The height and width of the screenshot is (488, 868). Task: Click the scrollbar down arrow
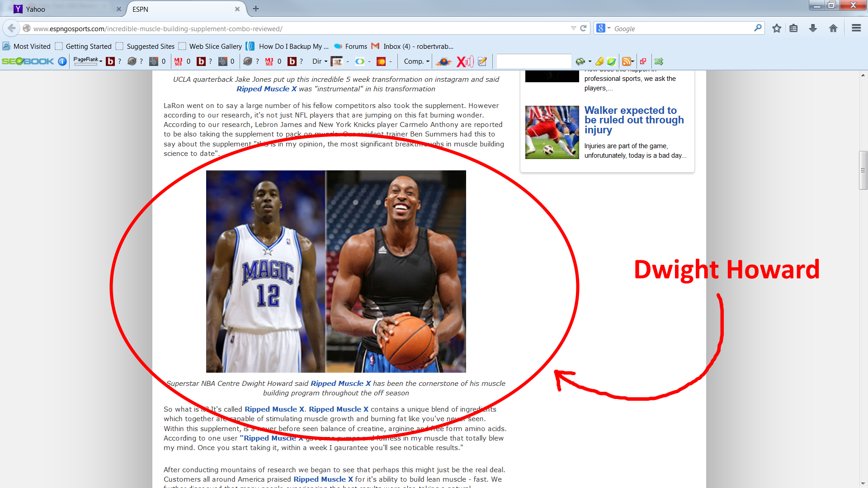(x=863, y=483)
